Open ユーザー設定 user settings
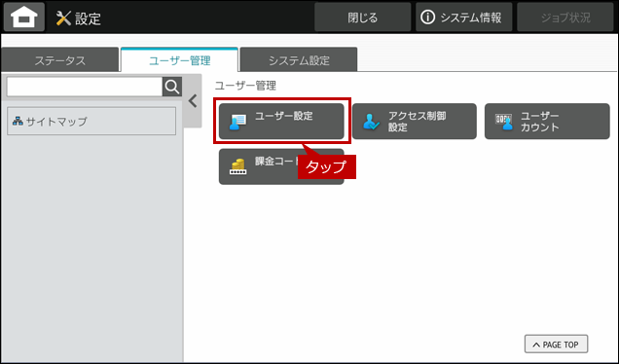The width and height of the screenshot is (619, 364). tap(281, 122)
